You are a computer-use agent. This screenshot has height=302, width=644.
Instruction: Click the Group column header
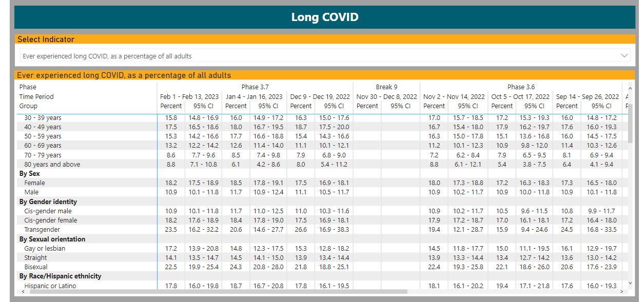(28, 106)
